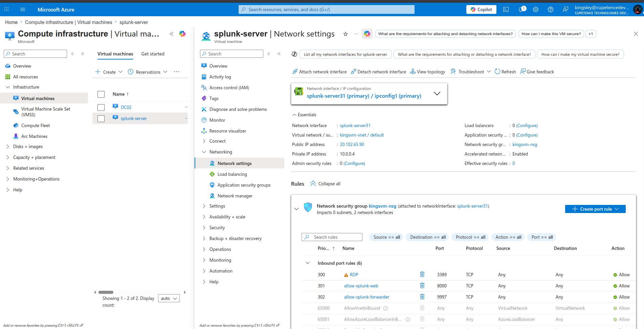
Task: Click Attach network interface
Action: click(319, 72)
